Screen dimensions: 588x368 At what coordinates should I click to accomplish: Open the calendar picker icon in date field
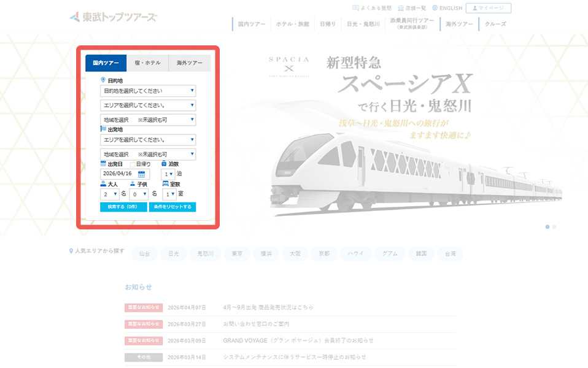click(141, 174)
